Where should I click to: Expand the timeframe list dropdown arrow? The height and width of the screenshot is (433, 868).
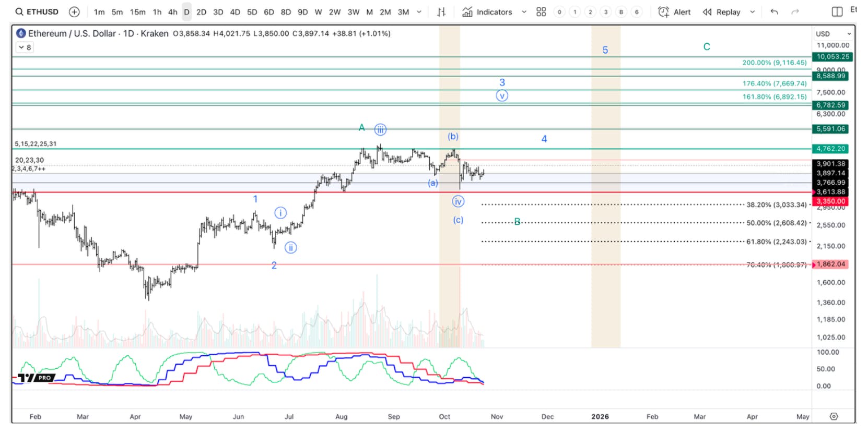click(419, 11)
